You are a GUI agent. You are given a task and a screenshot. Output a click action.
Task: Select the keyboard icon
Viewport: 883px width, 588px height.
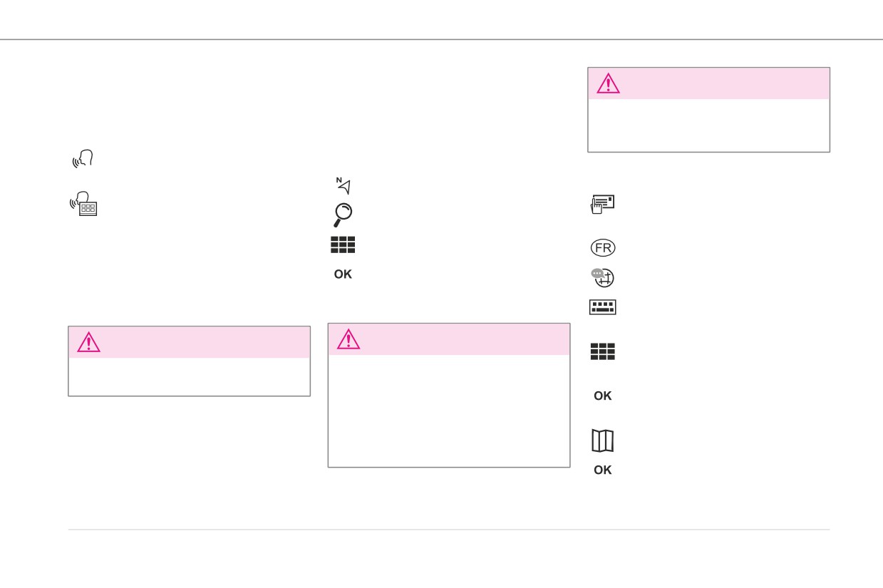click(603, 307)
